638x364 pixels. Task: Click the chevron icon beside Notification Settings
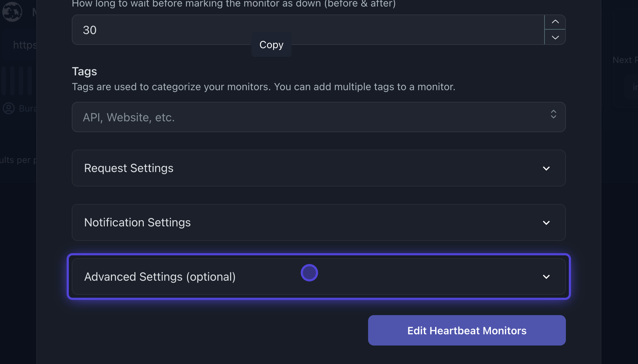(546, 223)
